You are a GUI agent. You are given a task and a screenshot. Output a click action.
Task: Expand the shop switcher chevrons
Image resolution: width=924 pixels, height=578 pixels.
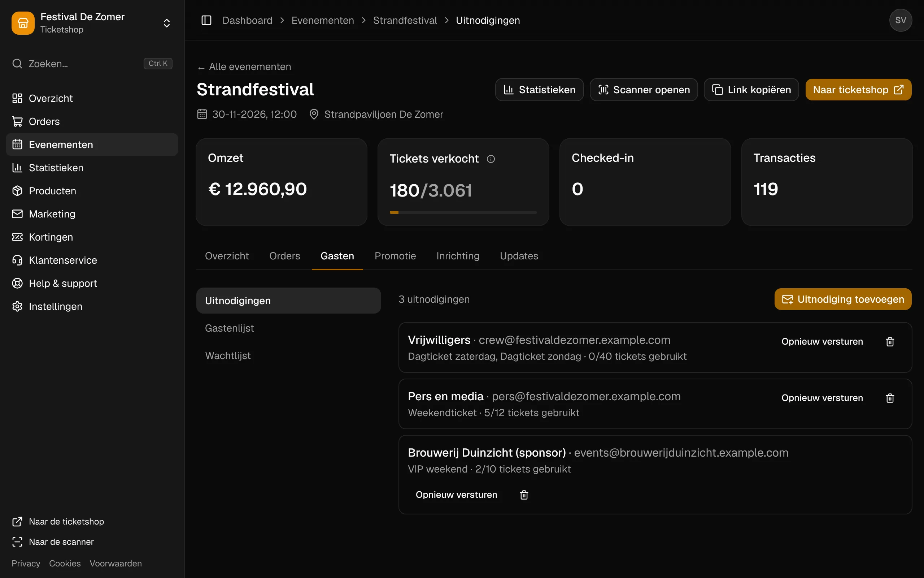[166, 23]
